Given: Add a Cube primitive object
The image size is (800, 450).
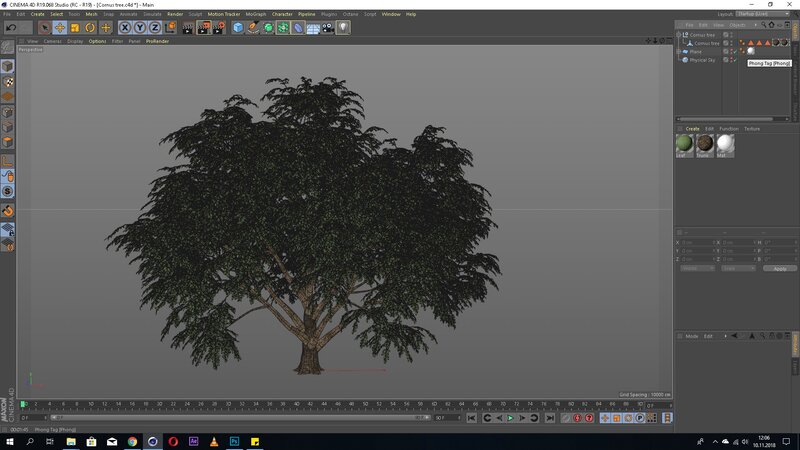Looking at the screenshot, I should (239, 28).
